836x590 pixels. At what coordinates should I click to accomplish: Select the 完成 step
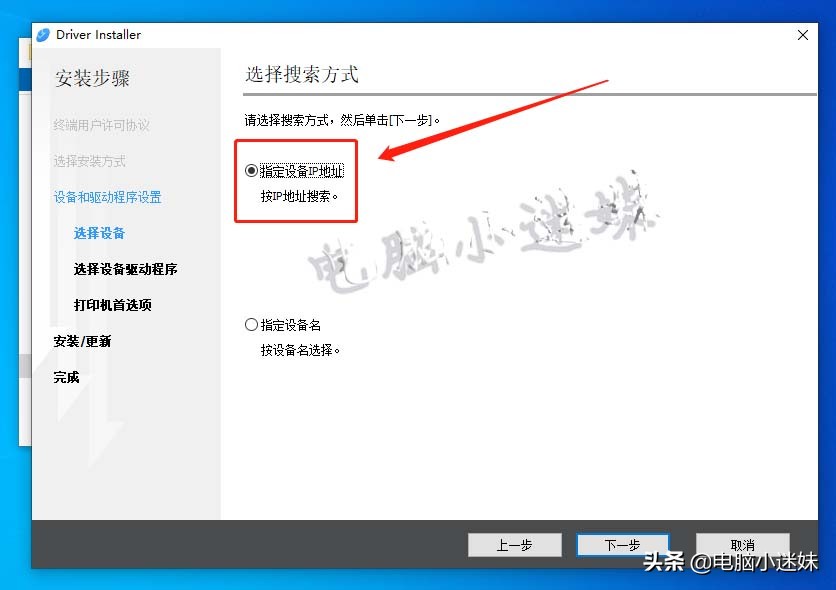[x=66, y=376]
